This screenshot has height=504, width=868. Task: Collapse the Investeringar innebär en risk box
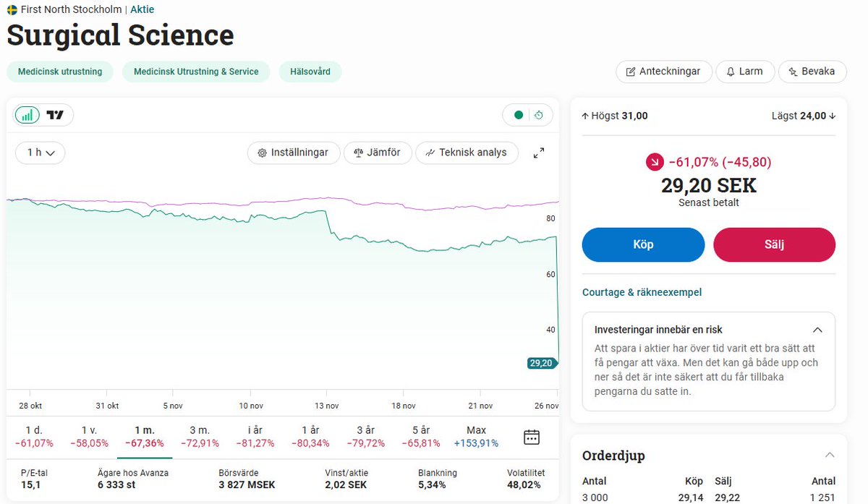(818, 330)
